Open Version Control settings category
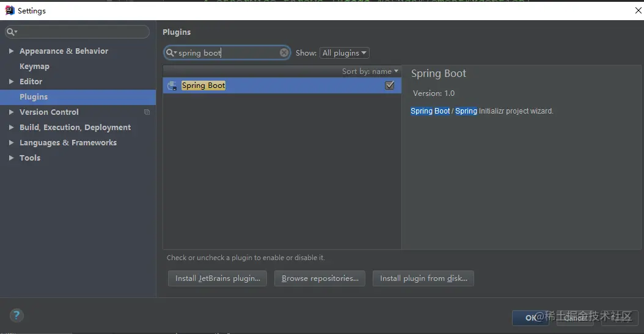The image size is (644, 334). pyautogui.click(x=49, y=112)
